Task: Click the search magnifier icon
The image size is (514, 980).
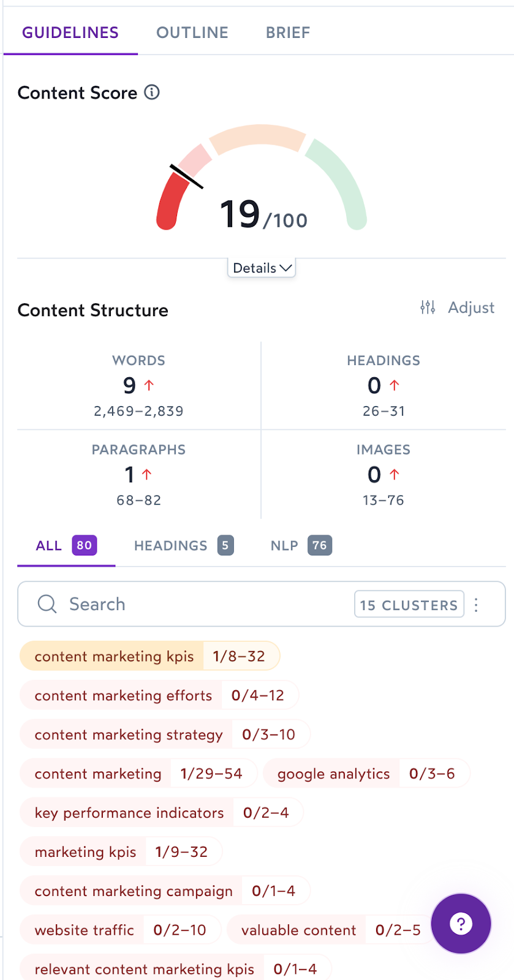Action: pos(47,604)
